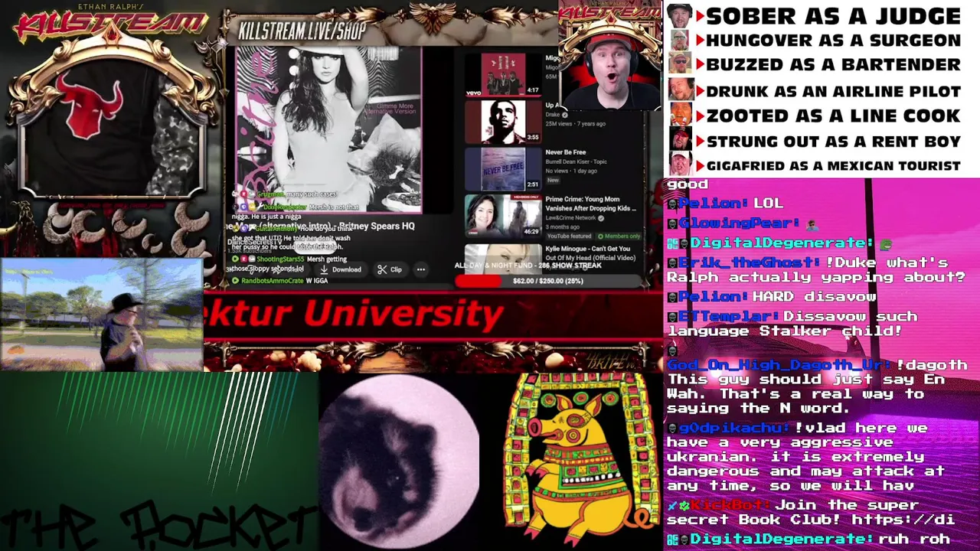Image resolution: width=980 pixels, height=551 pixels.
Task: Click 'ALL DAY & NIGHT FUND - 286 SHOW STREAK' text
Action: tap(528, 266)
